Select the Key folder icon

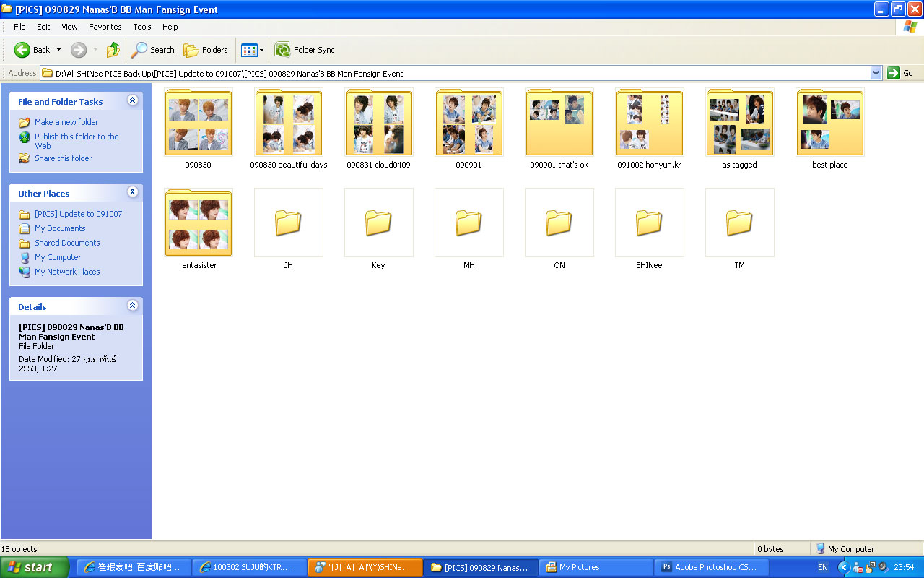tap(379, 223)
